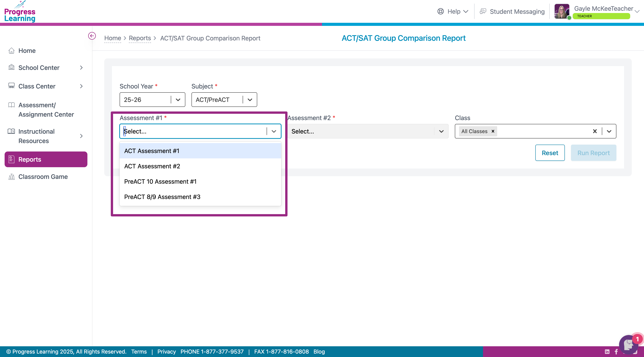
Task: Expand the Class Center submenu
Action: coord(81,86)
